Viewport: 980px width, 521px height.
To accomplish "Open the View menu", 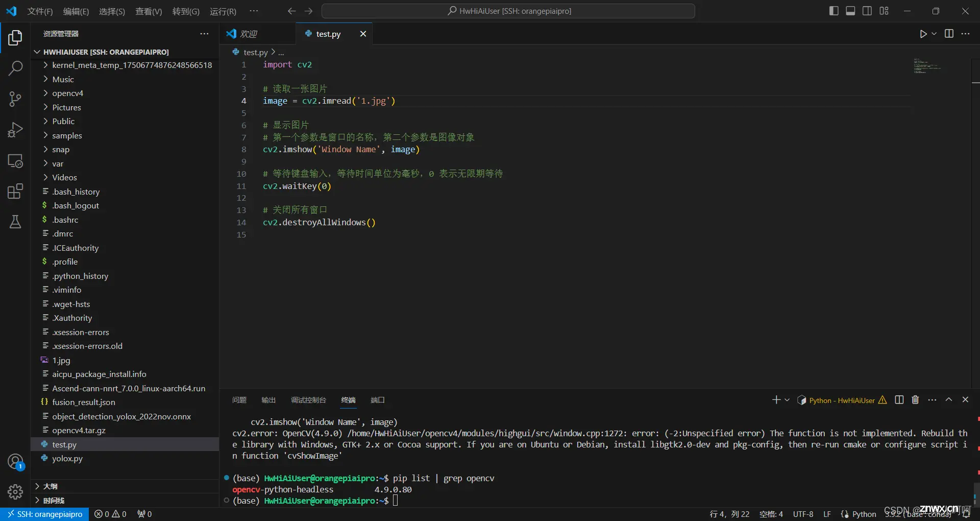I will point(149,11).
